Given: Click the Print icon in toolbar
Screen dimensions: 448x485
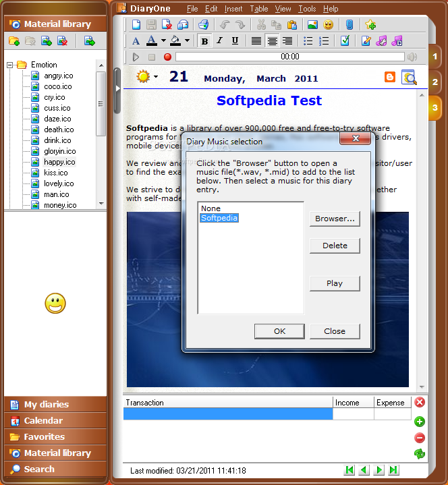Looking at the screenshot, I should [203, 24].
